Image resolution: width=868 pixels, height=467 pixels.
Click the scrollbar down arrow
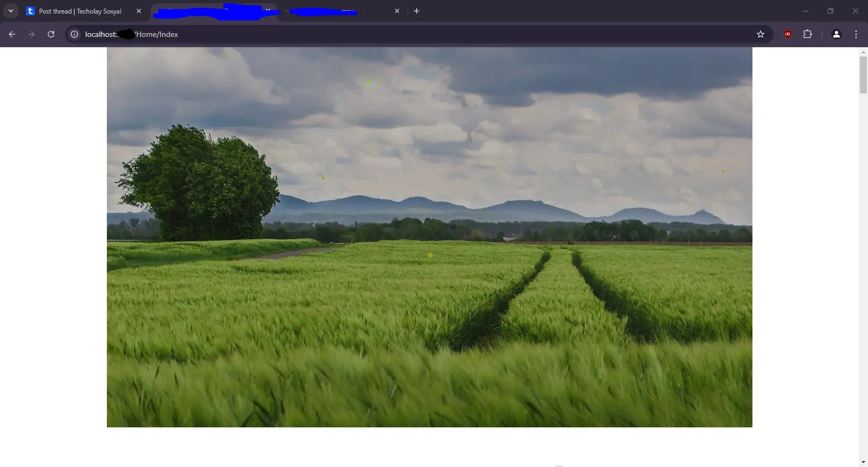click(863, 462)
